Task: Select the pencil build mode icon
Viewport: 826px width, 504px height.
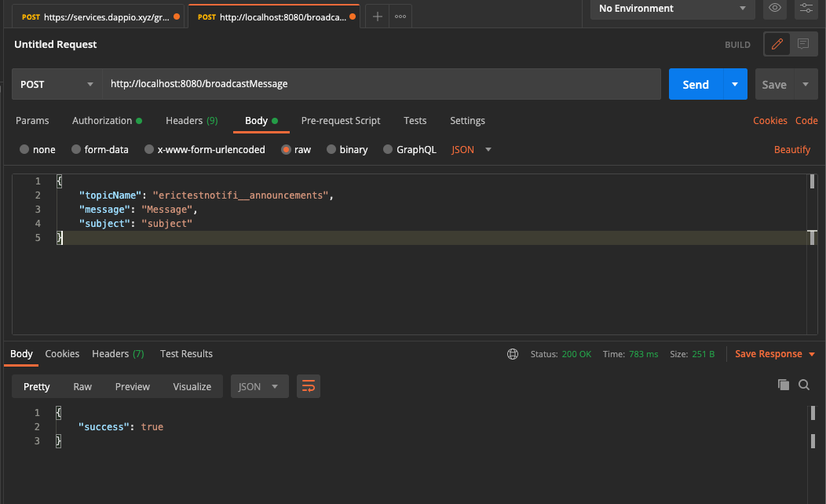Action: (x=777, y=44)
